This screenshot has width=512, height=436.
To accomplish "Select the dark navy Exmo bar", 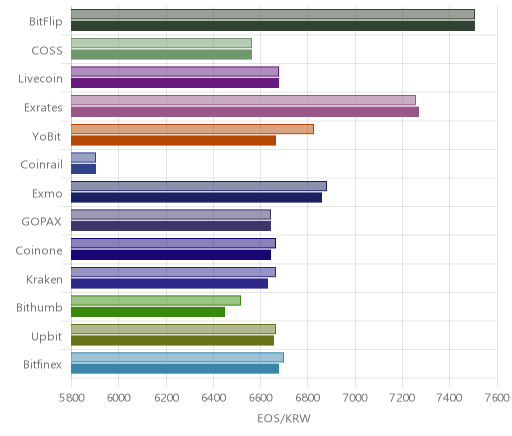I will 196,198.
